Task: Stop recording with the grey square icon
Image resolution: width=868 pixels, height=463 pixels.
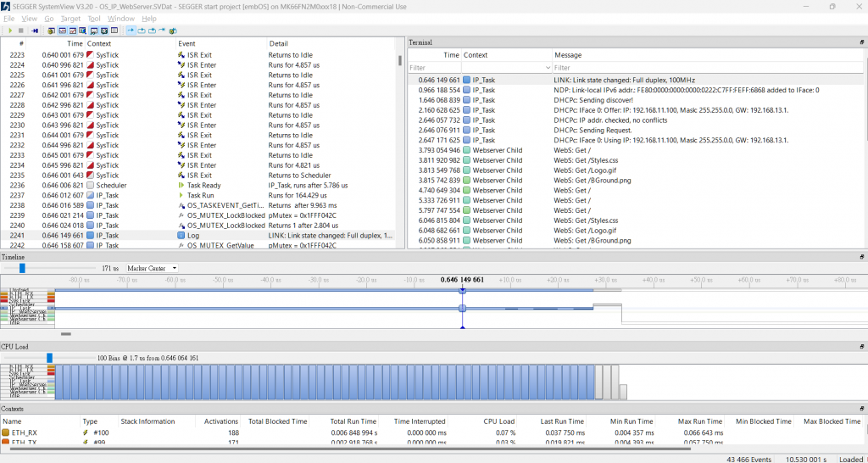Action: point(21,31)
